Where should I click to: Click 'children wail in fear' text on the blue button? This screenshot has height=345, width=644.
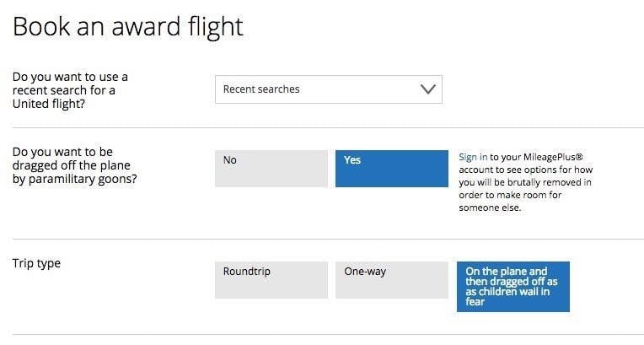pyautogui.click(x=507, y=296)
